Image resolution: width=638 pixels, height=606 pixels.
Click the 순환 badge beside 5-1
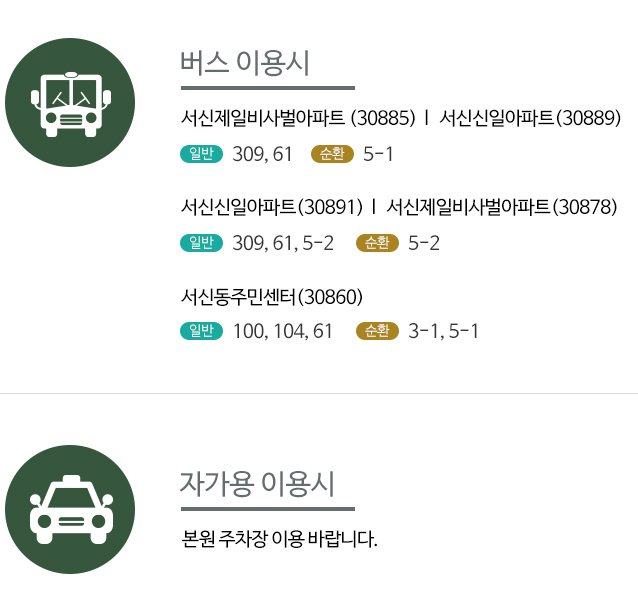pos(332,154)
